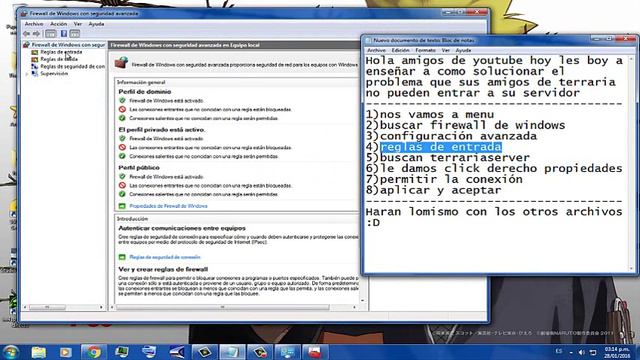Click 'Ver y crear reglas de firewall' heading

click(x=163, y=269)
